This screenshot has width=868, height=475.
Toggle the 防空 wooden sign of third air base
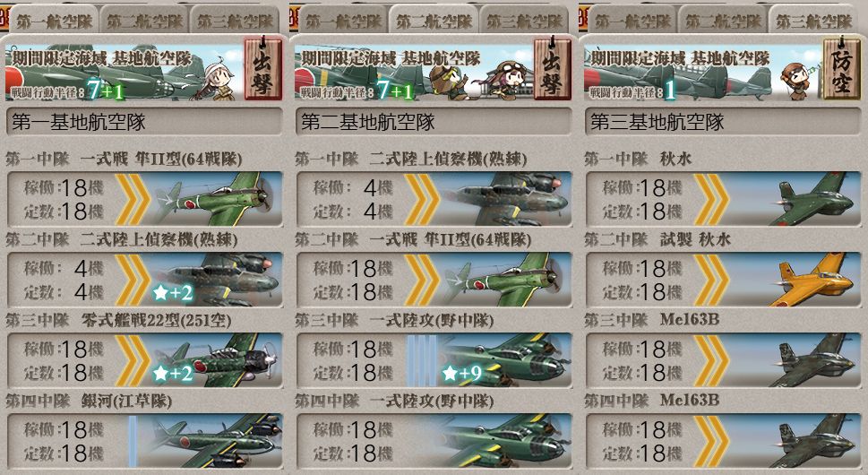[x=841, y=68]
